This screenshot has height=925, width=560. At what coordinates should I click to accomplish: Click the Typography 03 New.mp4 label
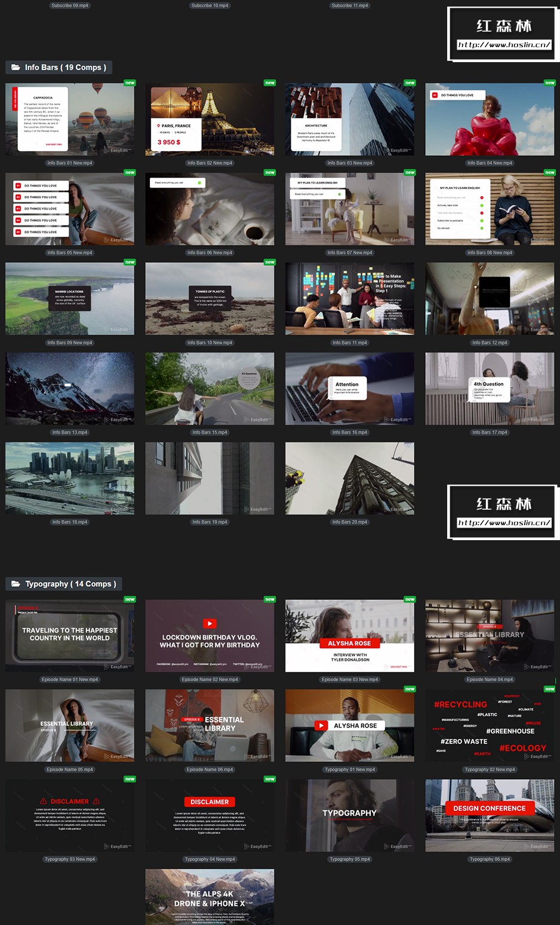point(70,859)
